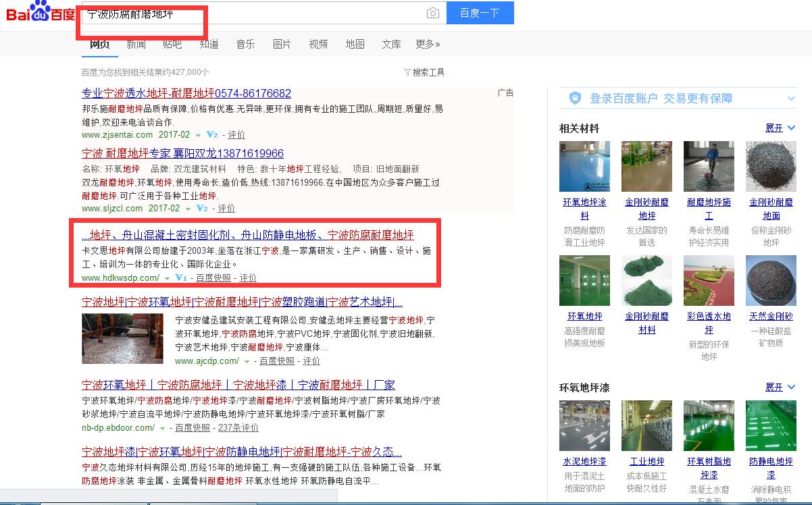Click 环氧地坪 green floor thumbnail

584,280
